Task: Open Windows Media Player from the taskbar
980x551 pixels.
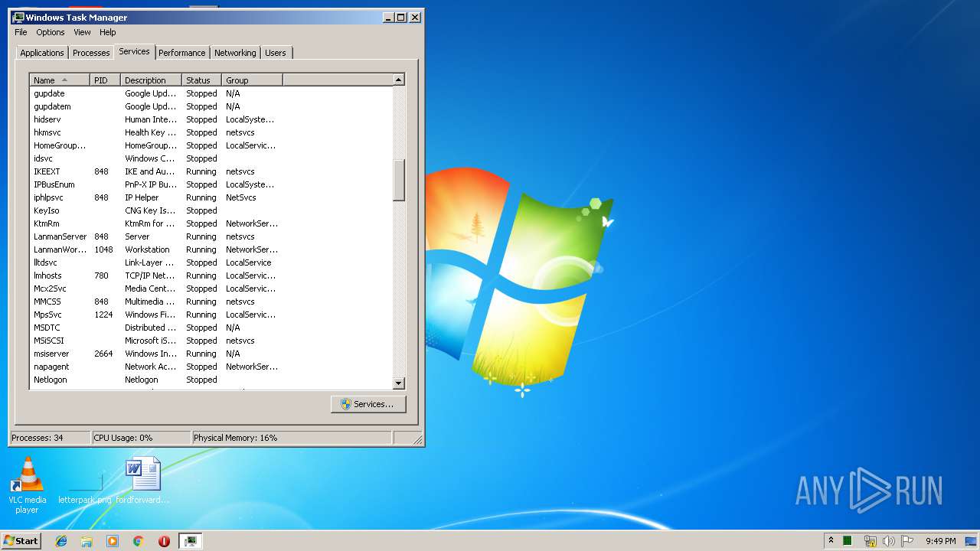Action: pyautogui.click(x=113, y=541)
